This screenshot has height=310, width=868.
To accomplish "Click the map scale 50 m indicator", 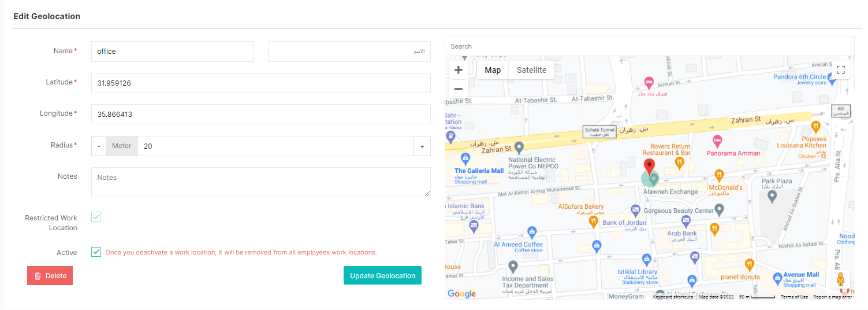I will click(757, 297).
